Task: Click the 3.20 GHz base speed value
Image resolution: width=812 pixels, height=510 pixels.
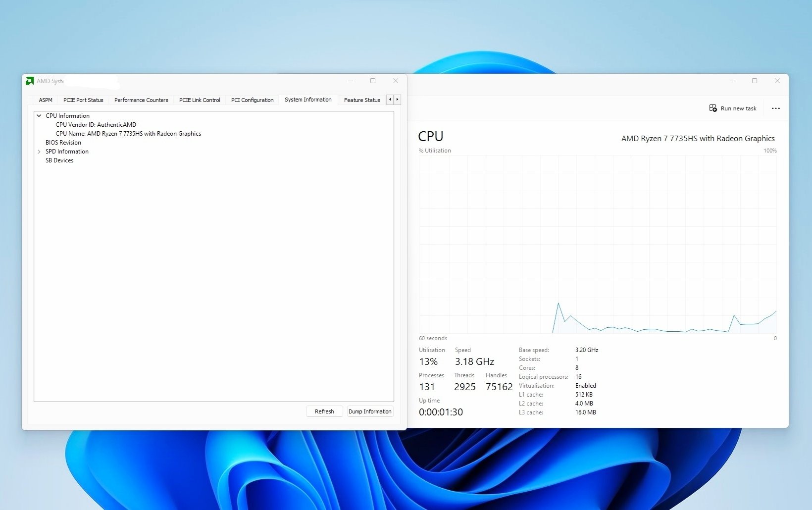Action: 587,350
